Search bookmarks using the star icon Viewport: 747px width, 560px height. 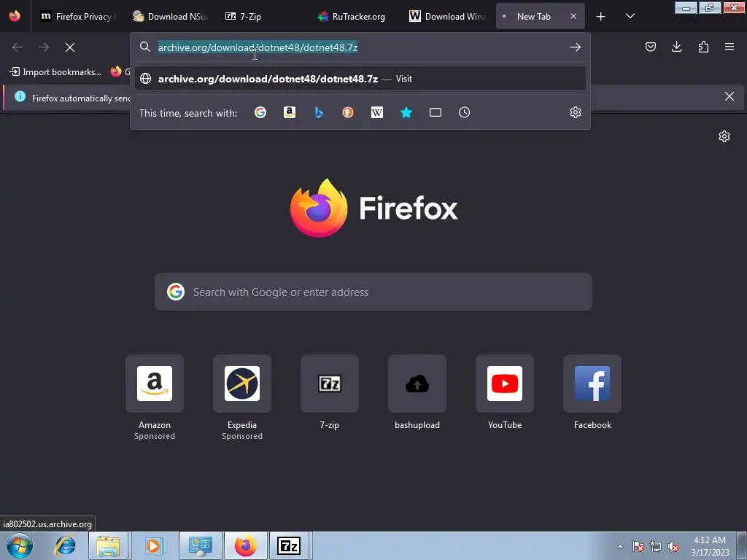pyautogui.click(x=406, y=112)
